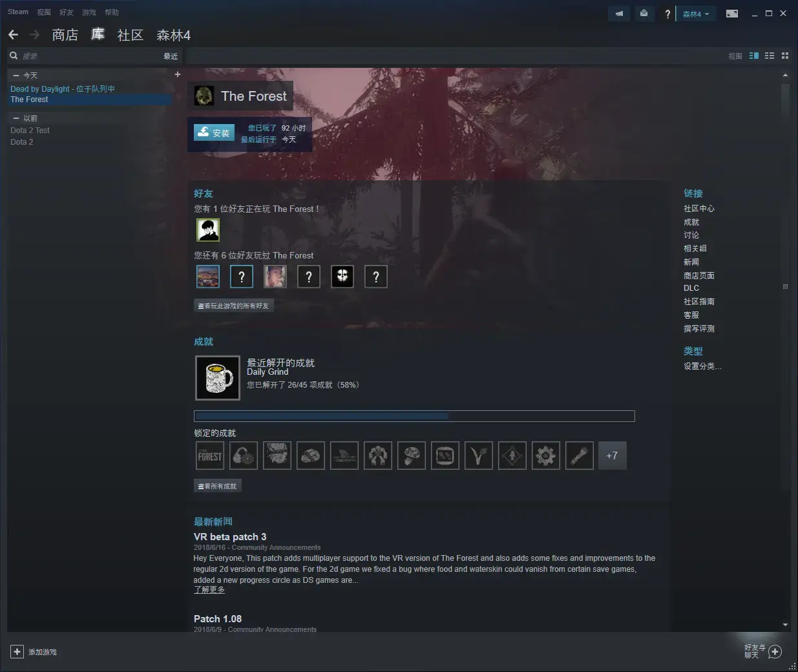Image resolution: width=798 pixels, height=672 pixels.
Task: Select the gear locked achievement
Action: (546, 456)
